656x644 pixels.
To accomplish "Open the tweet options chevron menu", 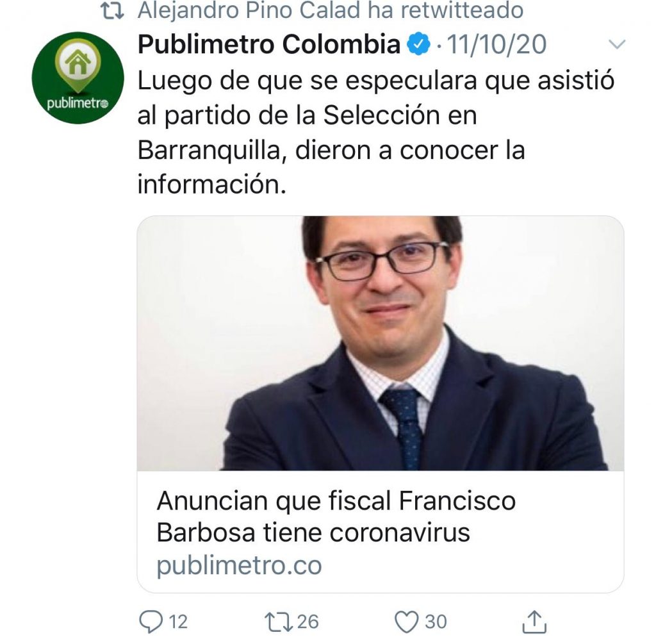I will (617, 44).
